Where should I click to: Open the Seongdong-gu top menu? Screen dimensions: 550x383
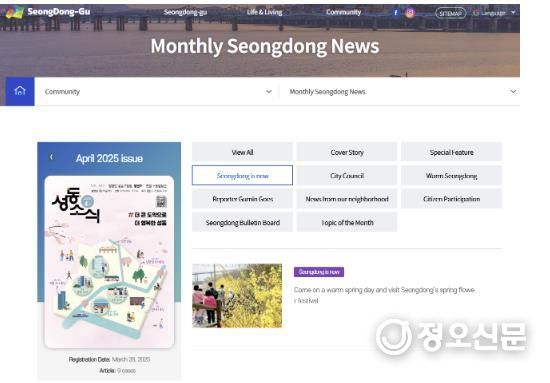coord(185,12)
